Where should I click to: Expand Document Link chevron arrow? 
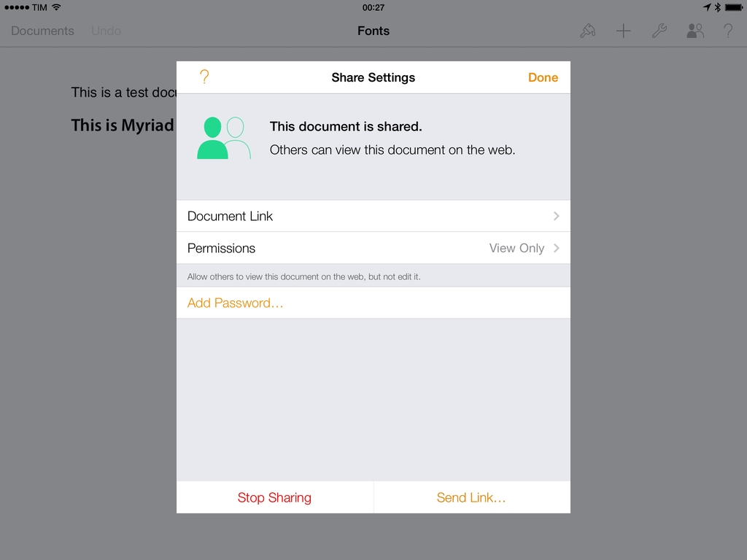click(556, 216)
